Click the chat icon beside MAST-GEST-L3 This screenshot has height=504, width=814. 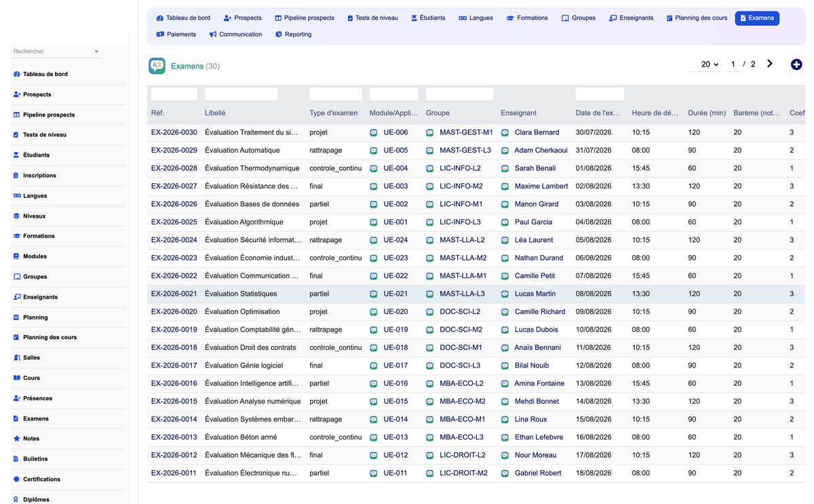(x=430, y=151)
